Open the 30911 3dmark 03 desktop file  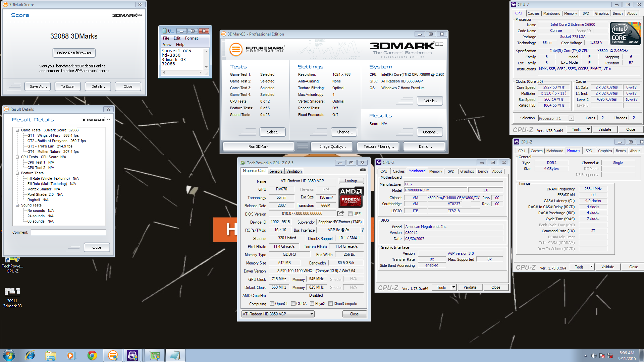(12, 297)
